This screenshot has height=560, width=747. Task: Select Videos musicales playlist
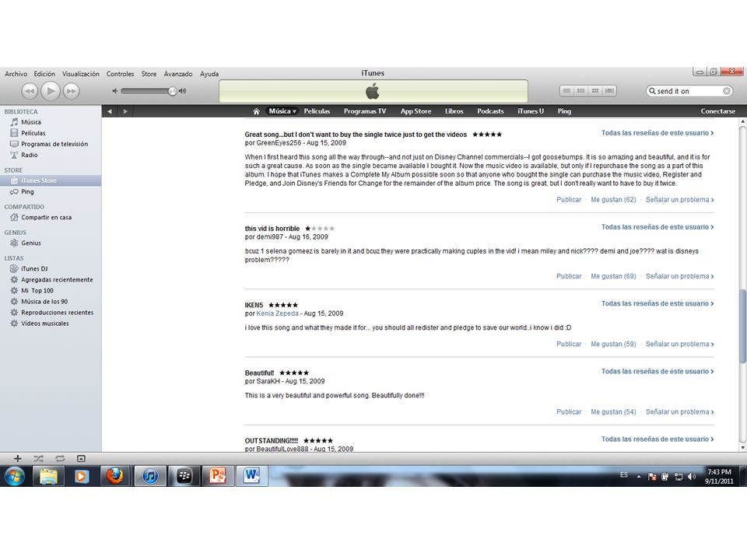point(51,324)
